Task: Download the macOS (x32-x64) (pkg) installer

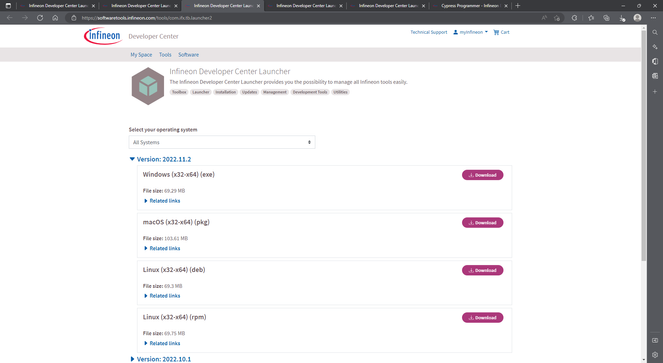Action: (x=482, y=223)
